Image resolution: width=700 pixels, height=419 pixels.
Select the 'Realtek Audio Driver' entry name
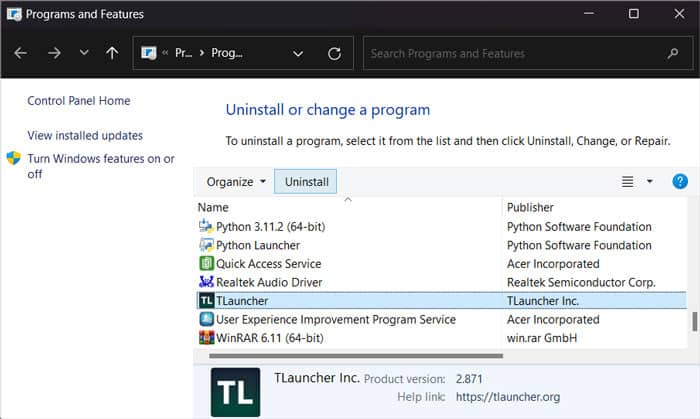pos(269,282)
